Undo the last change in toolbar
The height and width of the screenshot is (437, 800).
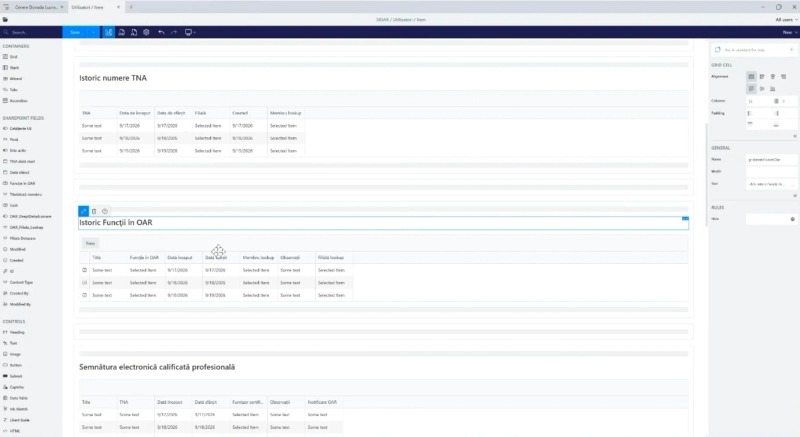pyautogui.click(x=161, y=32)
